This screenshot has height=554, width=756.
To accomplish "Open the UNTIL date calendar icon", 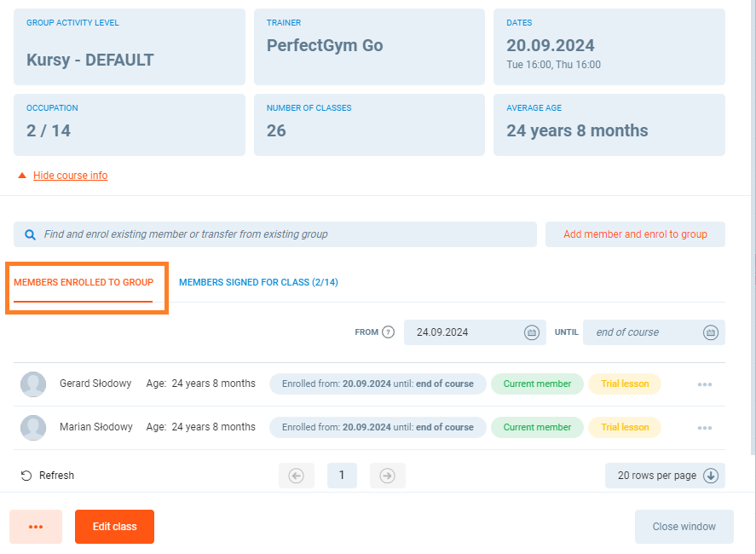I will point(710,332).
